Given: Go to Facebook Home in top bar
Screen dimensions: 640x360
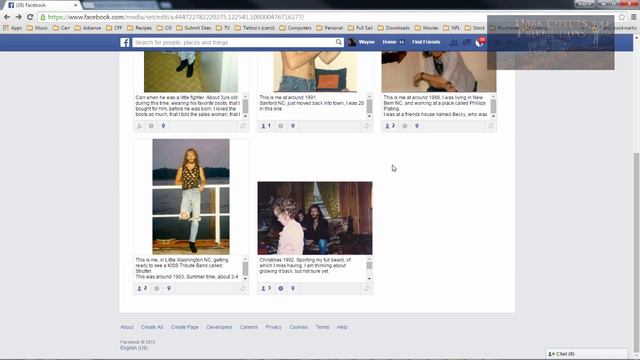Looking at the screenshot, I should 389,42.
